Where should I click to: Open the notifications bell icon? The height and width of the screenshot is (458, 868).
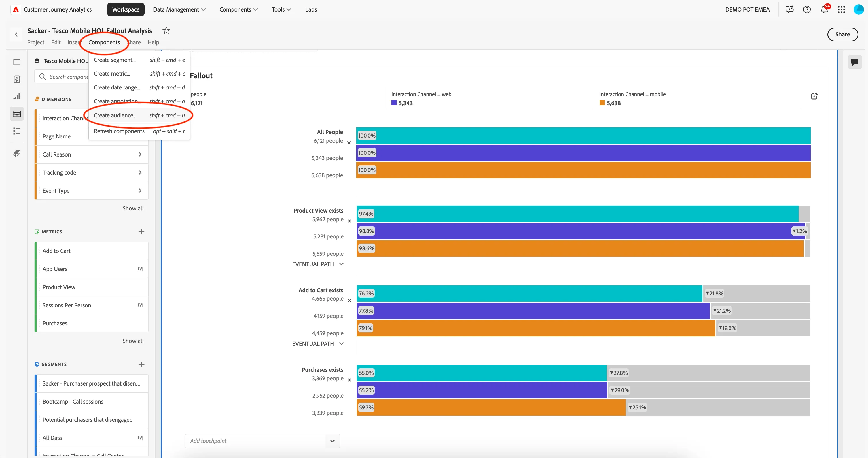click(824, 9)
